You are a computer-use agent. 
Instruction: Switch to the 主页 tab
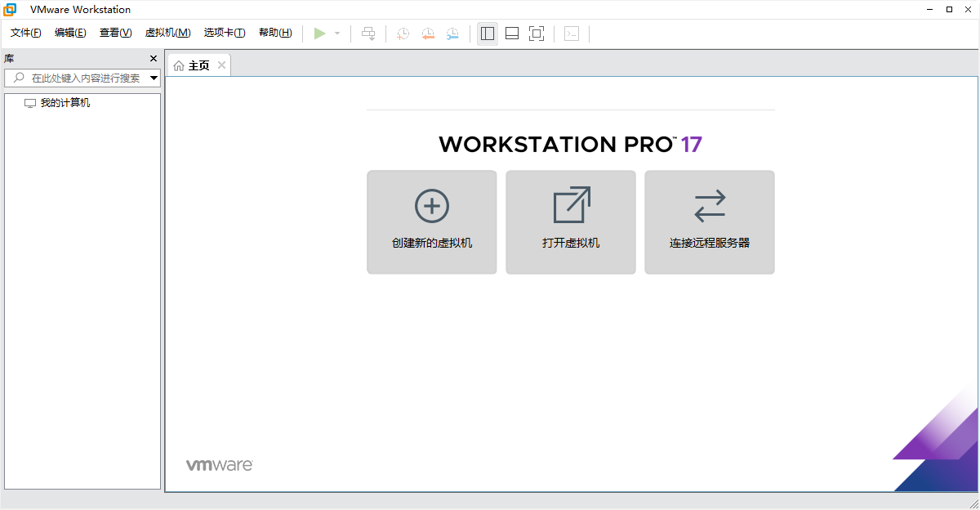199,65
